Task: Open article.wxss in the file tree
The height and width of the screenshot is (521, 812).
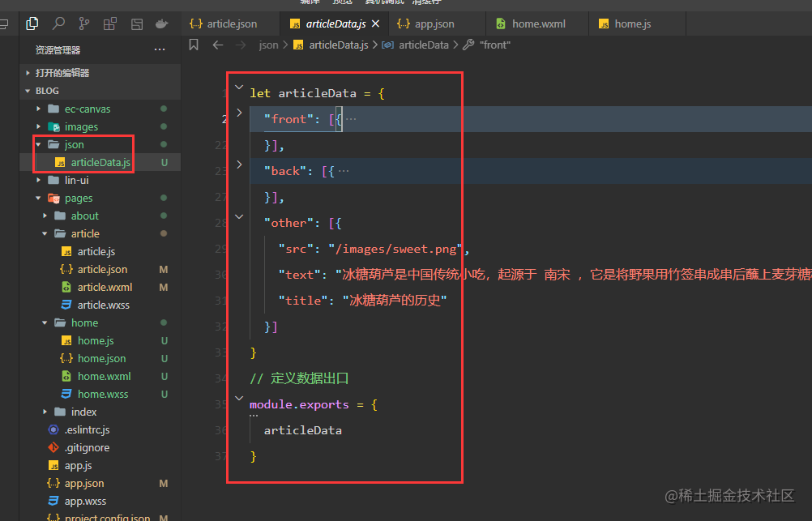Action: 100,305
